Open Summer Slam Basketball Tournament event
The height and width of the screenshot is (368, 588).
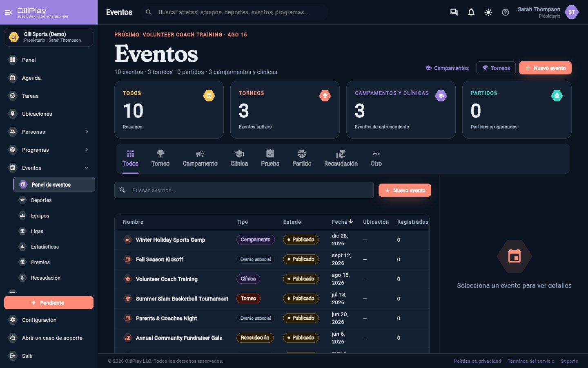(182, 298)
